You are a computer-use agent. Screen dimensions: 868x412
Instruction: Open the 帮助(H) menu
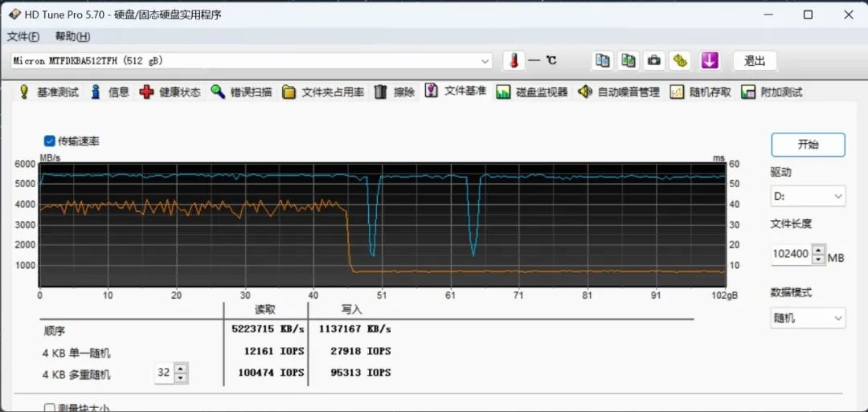pos(72,37)
